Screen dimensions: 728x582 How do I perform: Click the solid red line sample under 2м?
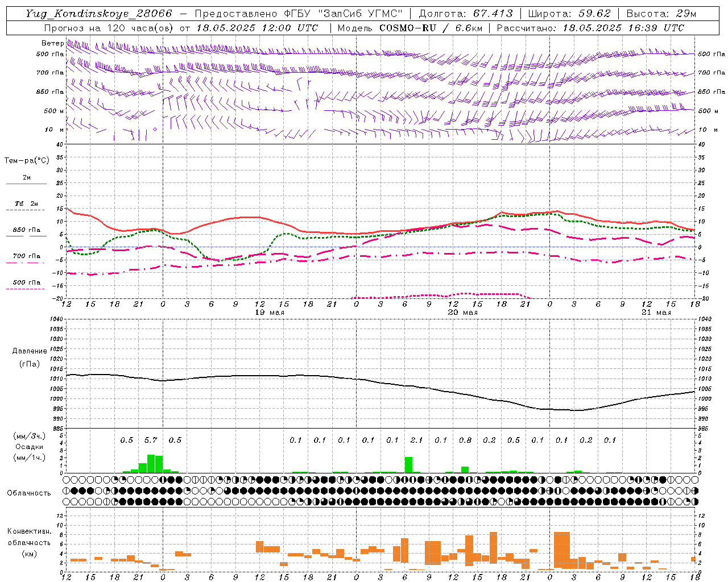(x=26, y=184)
